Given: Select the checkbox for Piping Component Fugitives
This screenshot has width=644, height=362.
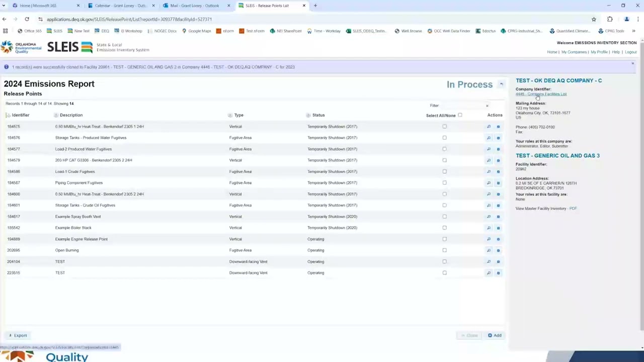Looking at the screenshot, I should click(444, 183).
